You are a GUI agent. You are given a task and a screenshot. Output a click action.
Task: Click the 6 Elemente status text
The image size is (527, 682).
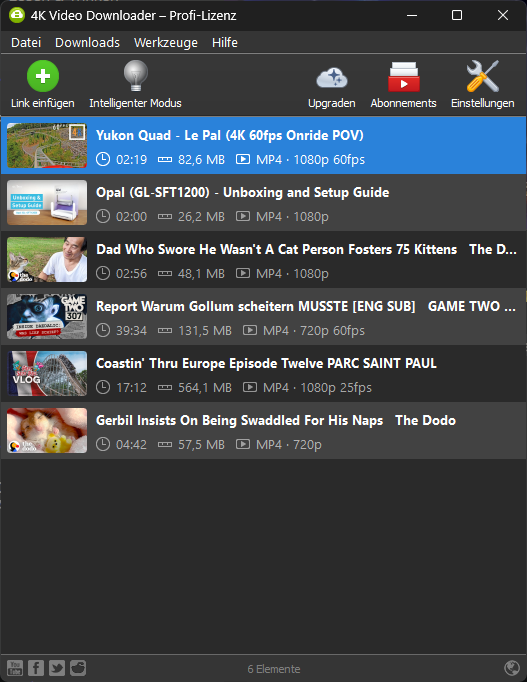pyautogui.click(x=274, y=669)
